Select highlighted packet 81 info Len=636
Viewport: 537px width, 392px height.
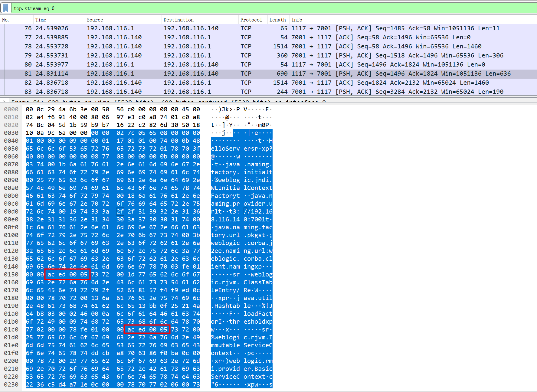click(401, 73)
